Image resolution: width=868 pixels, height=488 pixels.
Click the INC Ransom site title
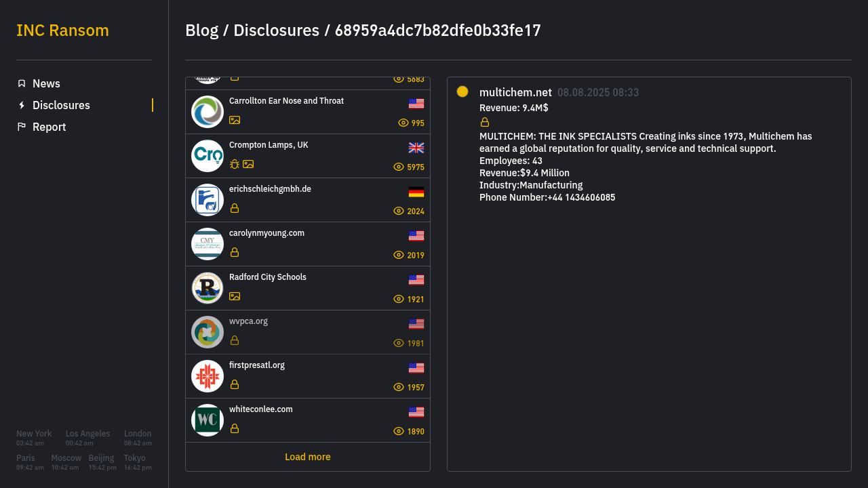coord(62,30)
